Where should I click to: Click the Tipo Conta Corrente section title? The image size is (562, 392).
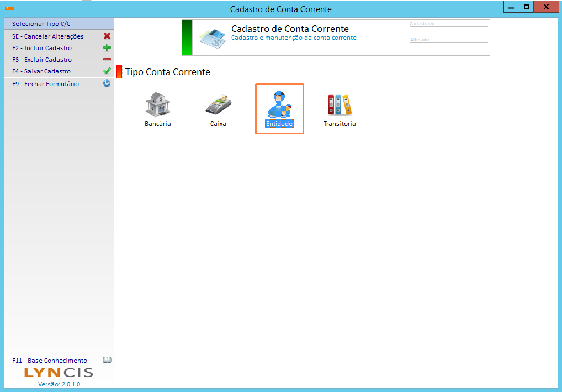pos(168,72)
